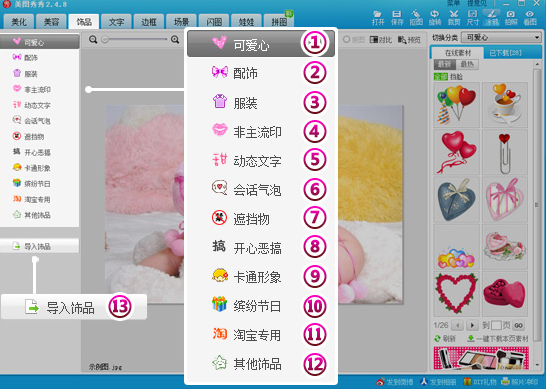Select 淘宝专用 in the left sidebar
The height and width of the screenshot is (389, 546).
click(x=39, y=199)
